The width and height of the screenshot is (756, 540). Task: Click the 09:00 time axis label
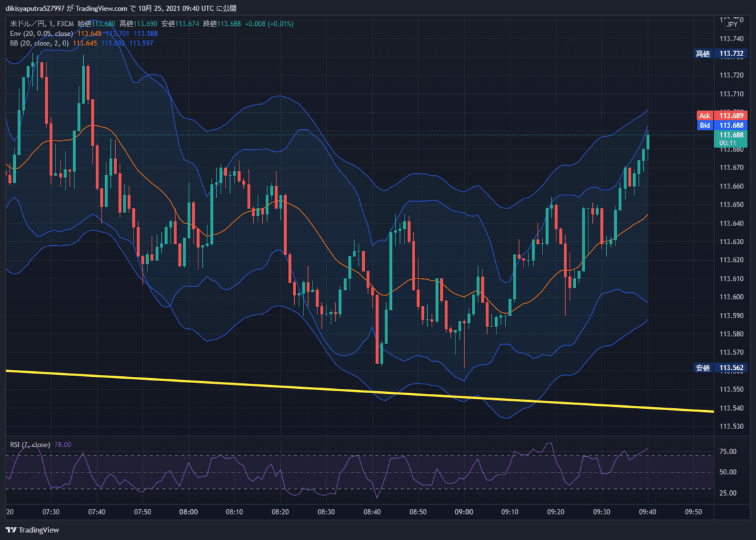point(464,512)
